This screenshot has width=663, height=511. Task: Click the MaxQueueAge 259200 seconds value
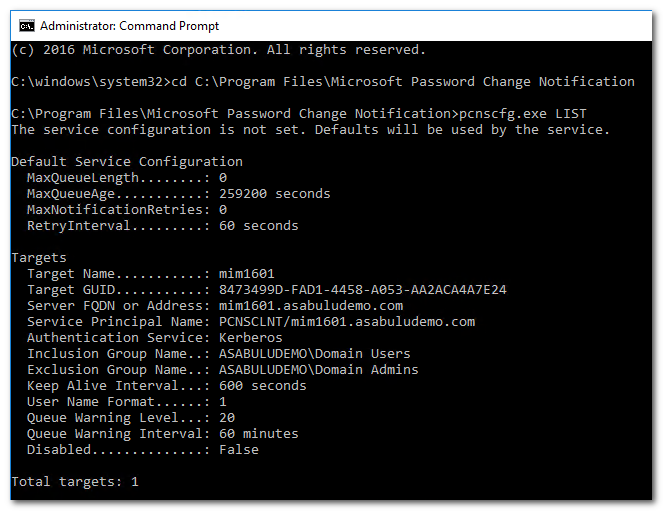coord(274,193)
